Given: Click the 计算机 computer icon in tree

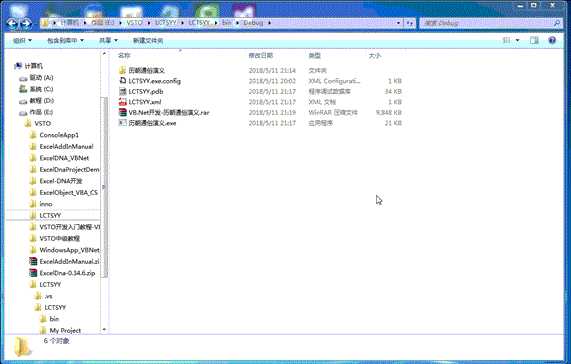Looking at the screenshot, I should click(x=18, y=66).
